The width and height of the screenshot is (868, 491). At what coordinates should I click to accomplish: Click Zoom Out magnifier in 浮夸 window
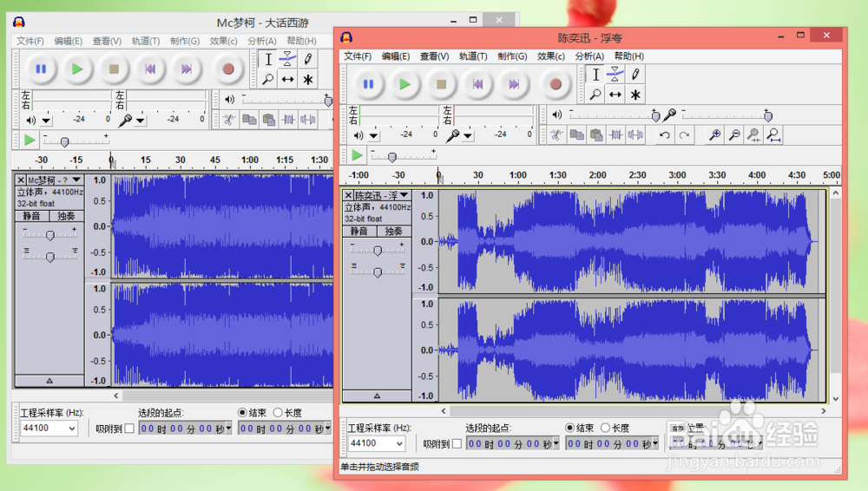click(x=734, y=134)
